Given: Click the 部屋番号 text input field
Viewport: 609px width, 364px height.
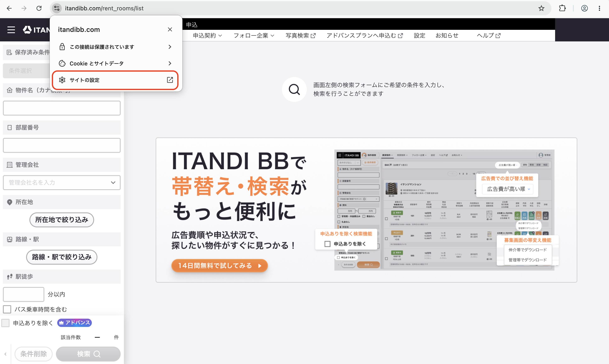Looking at the screenshot, I should click(x=62, y=145).
